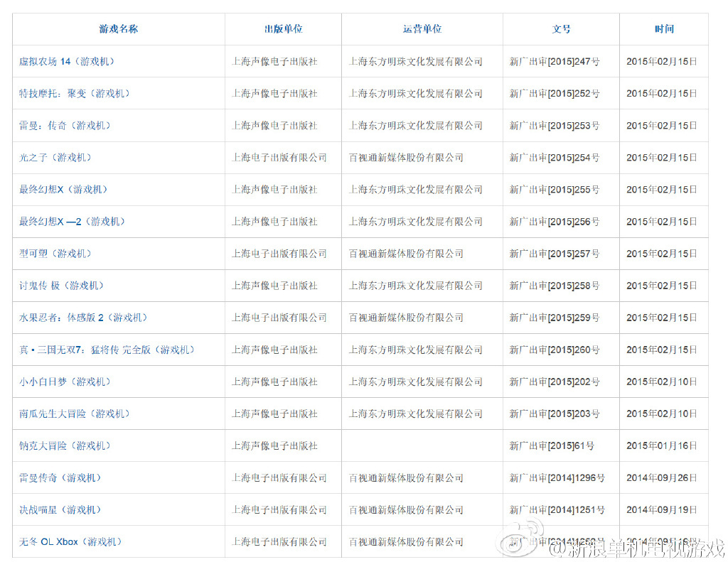Viewport: 728px width, 562px height.
Task: Click 百视通新媒体股份有限公司 in 雷曼传奇 row
Action: [406, 477]
